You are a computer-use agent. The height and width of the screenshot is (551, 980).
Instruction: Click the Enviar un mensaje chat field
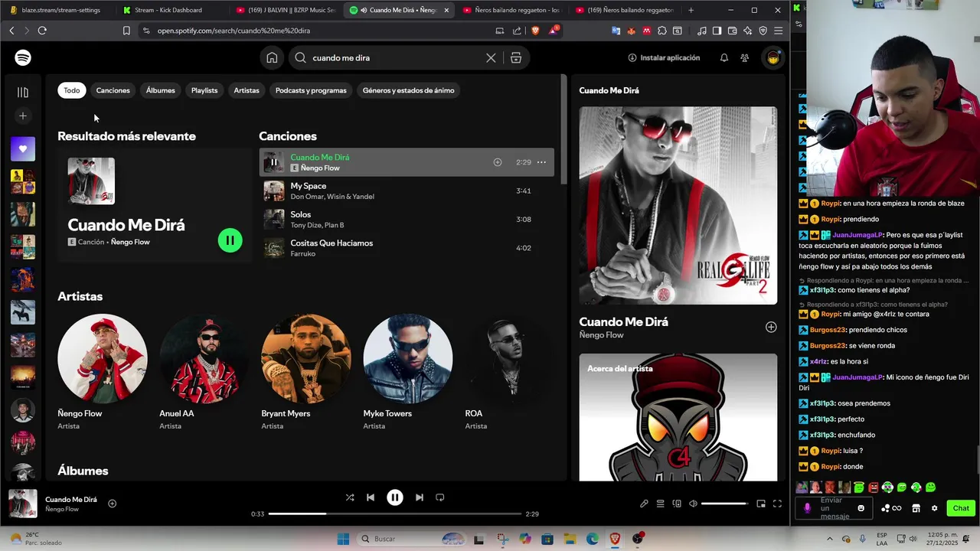(834, 508)
